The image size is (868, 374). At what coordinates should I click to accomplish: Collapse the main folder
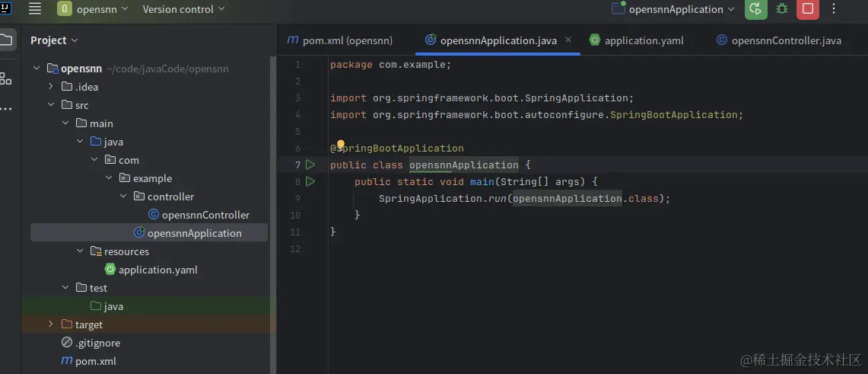tap(65, 123)
